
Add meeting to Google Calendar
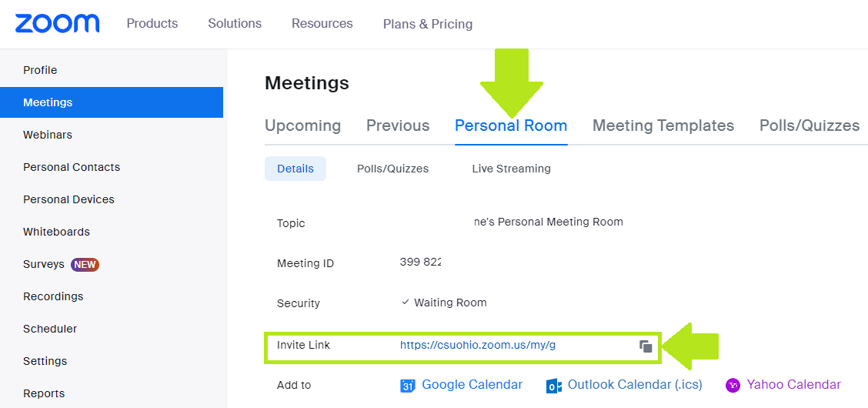[x=472, y=385]
